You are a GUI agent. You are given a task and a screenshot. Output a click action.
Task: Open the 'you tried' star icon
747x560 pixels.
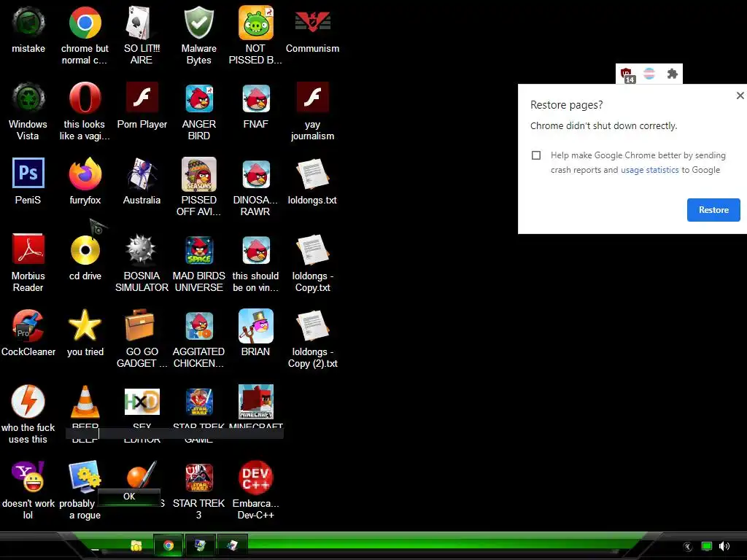(x=85, y=325)
